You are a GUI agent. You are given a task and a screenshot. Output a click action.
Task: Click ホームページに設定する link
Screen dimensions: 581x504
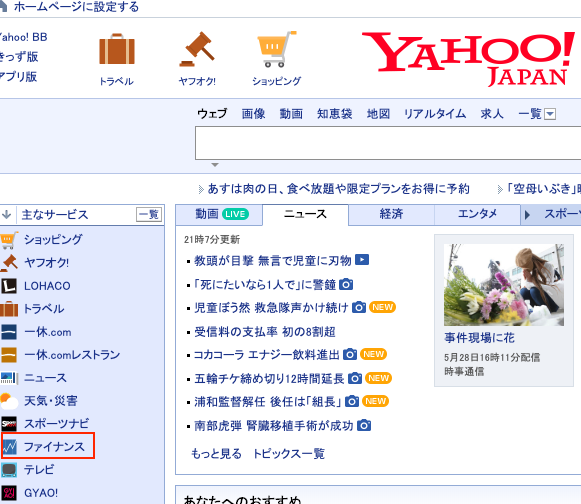[76, 7]
